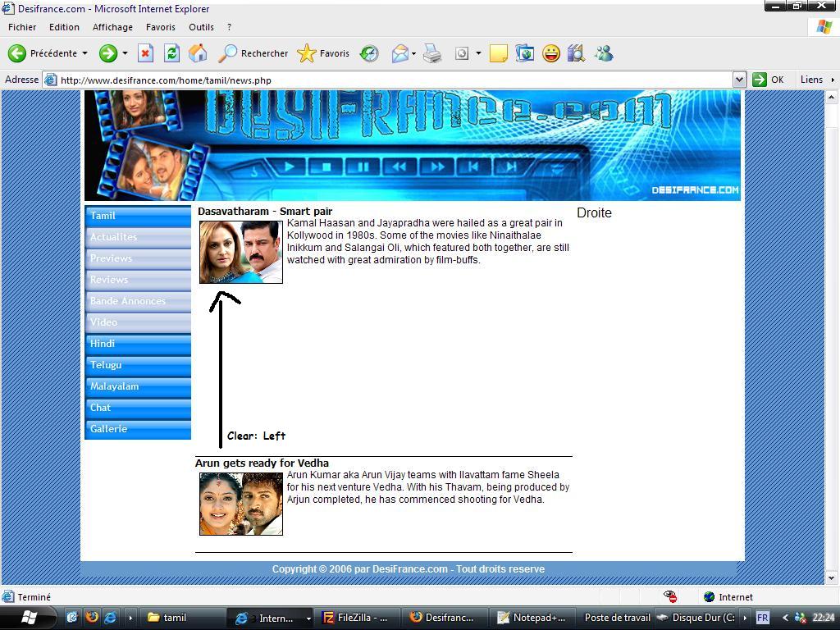840x630 pixels.
Task: Show hidden system tray icons chevron
Action: pos(785,618)
